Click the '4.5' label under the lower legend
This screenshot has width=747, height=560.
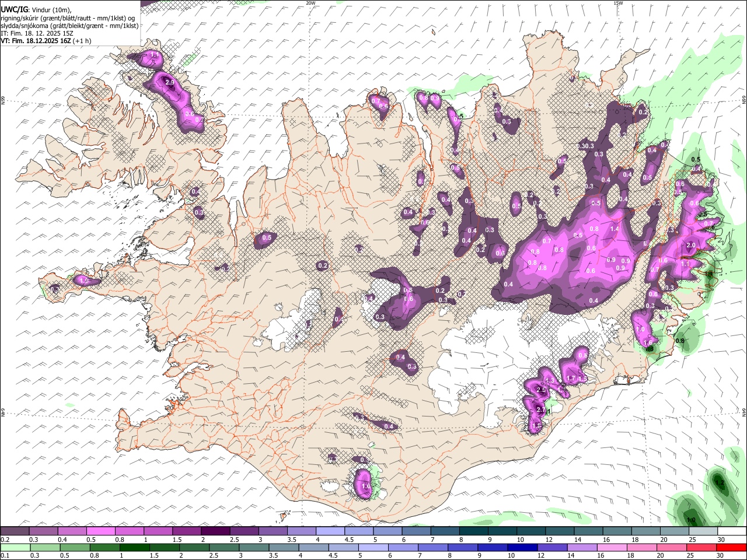coord(333,555)
